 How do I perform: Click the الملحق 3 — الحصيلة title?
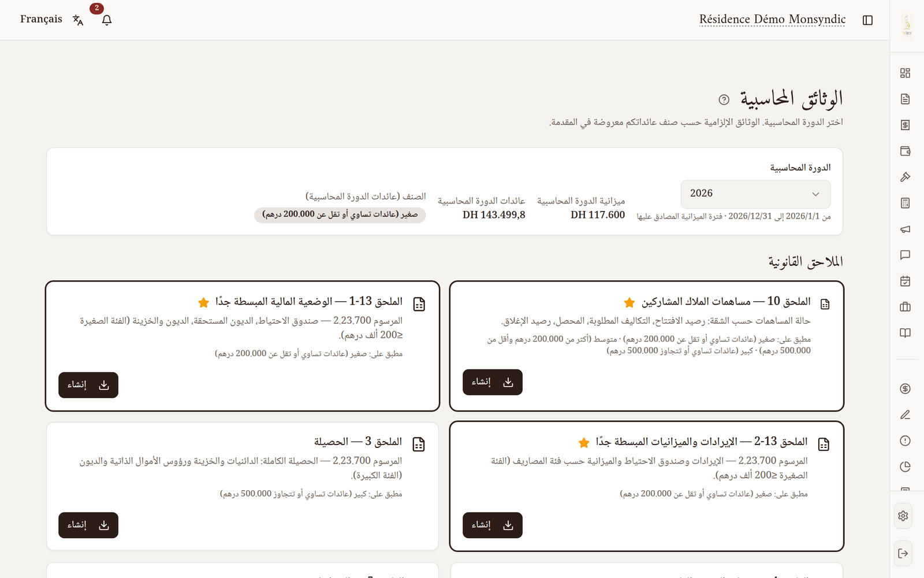click(358, 442)
